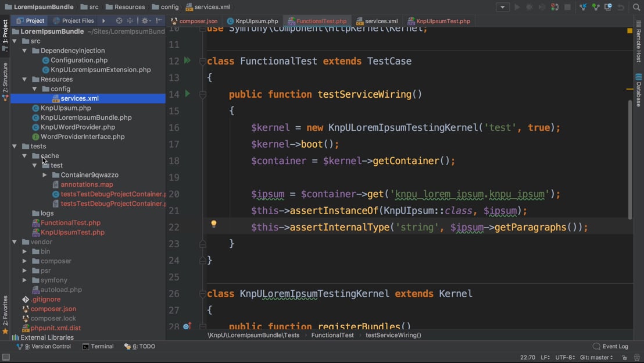This screenshot has width=644, height=363.
Task: Click the override gutter icon on line 28
Action: pos(187,326)
